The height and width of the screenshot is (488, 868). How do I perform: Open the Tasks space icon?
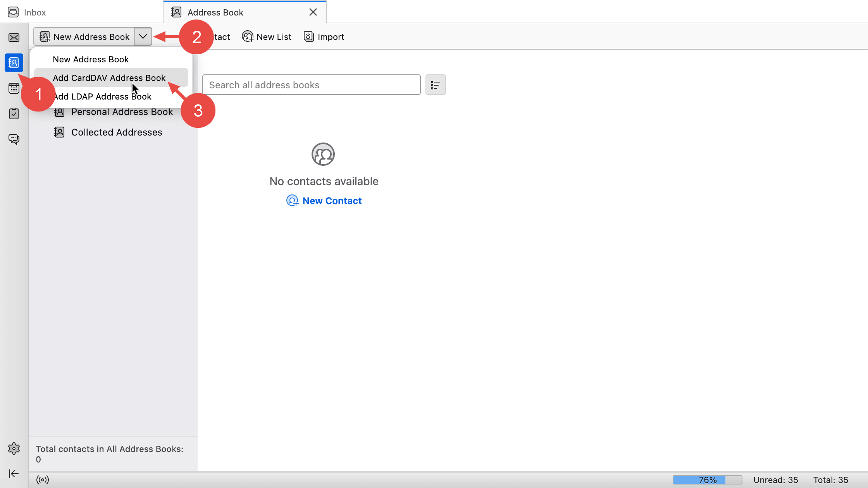click(x=14, y=113)
